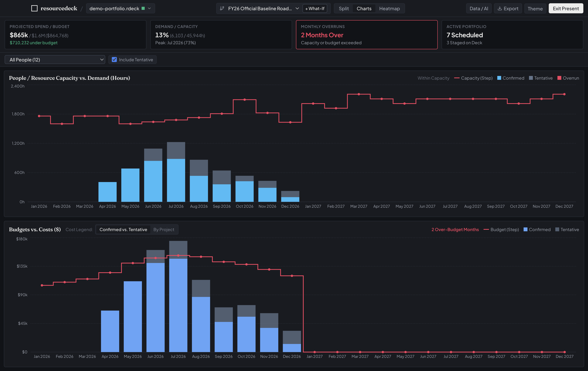Click the Projected Spend / Budget card
588x371 pixels.
click(75, 35)
